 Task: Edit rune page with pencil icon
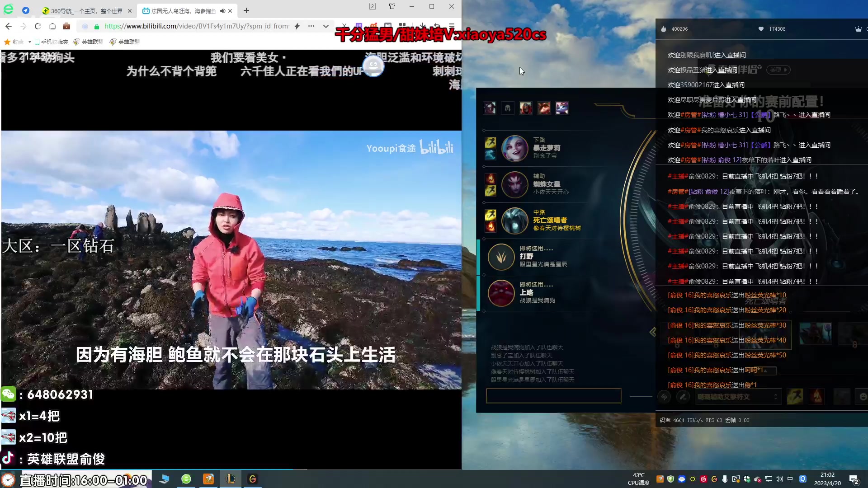tap(683, 397)
